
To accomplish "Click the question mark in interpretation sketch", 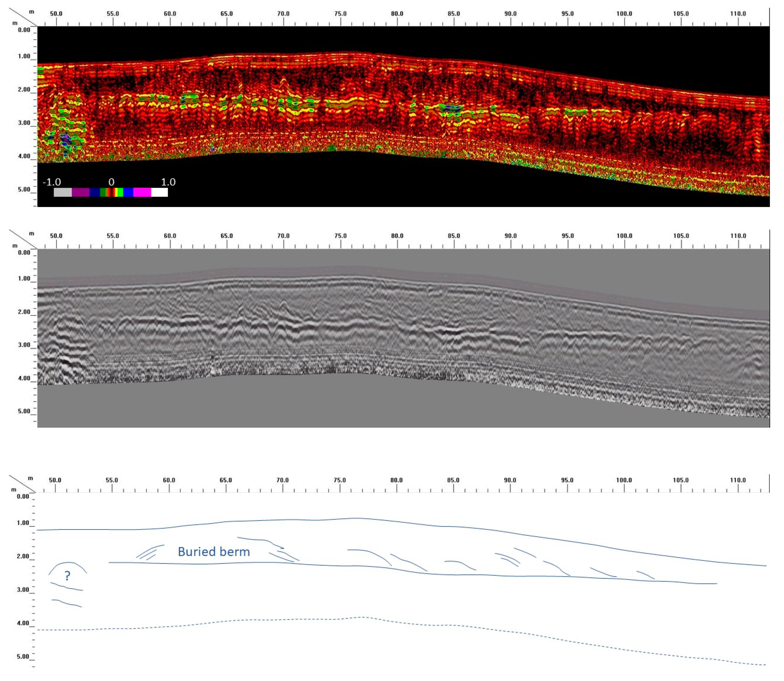I will point(68,576).
